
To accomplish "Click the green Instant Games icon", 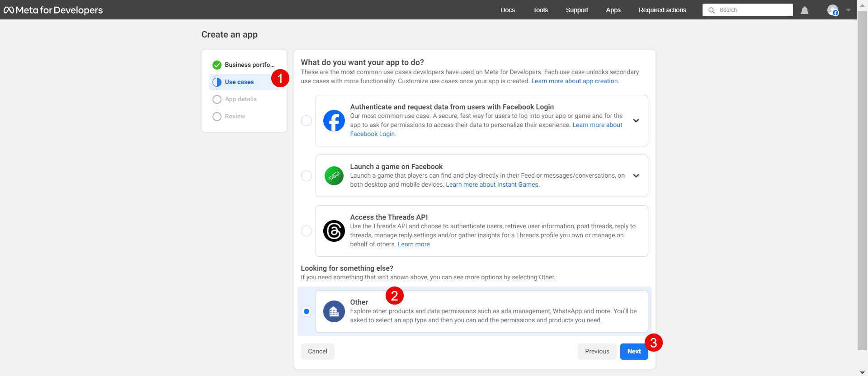I will click(334, 176).
